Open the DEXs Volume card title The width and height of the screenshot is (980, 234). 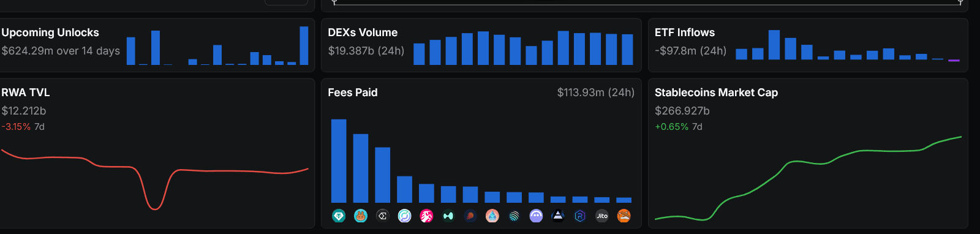pos(363,32)
